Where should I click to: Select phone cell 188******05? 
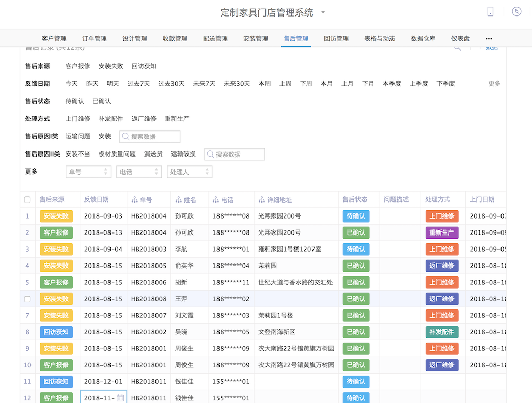pos(231,332)
